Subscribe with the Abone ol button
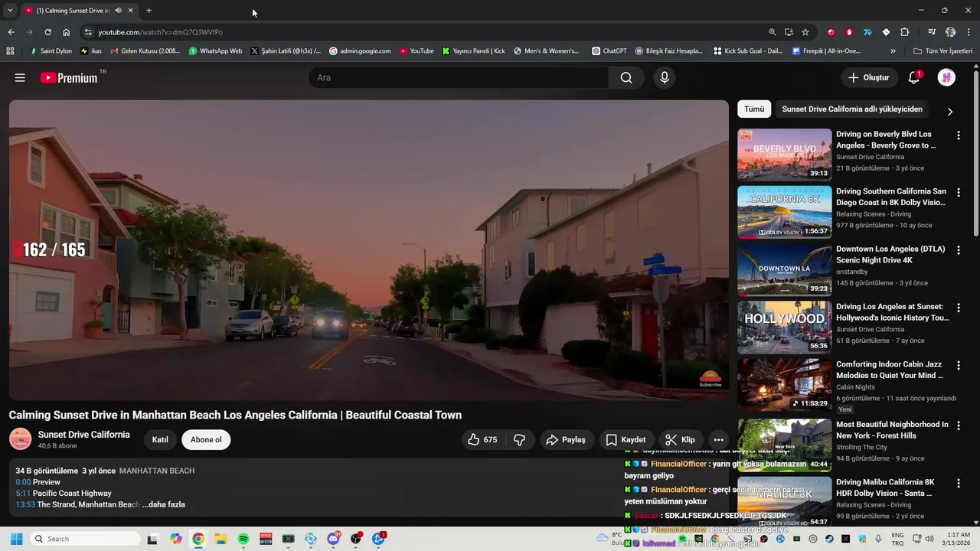980x551 pixels. (x=206, y=439)
